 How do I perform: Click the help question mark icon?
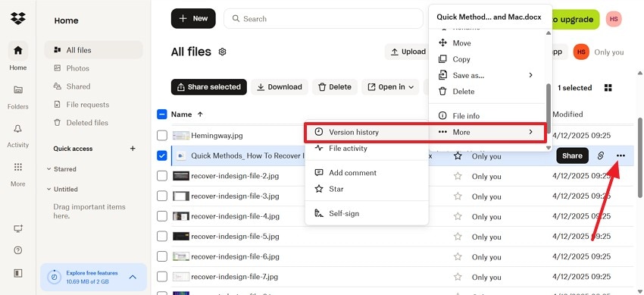coord(17,250)
